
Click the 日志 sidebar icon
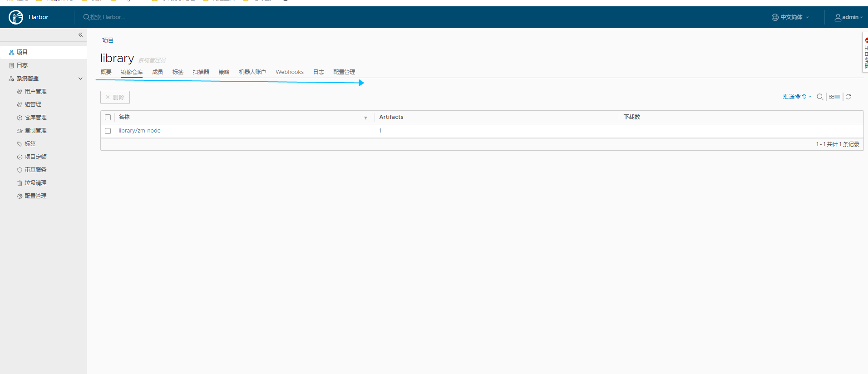(x=11, y=65)
